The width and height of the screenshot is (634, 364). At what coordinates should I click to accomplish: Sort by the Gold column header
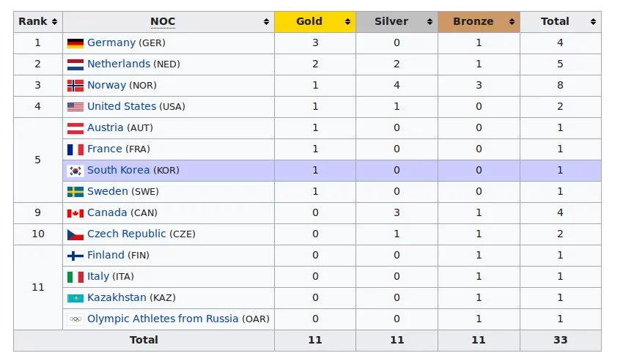315,22
